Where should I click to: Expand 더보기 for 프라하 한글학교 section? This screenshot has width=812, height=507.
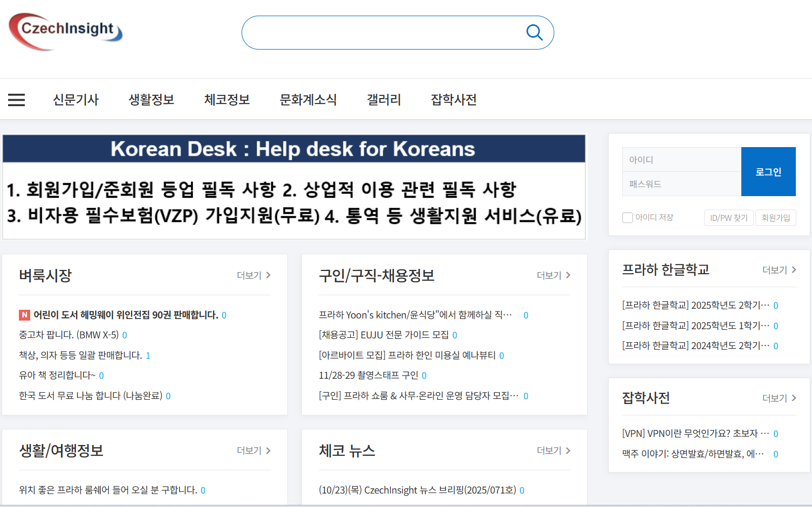(x=779, y=270)
